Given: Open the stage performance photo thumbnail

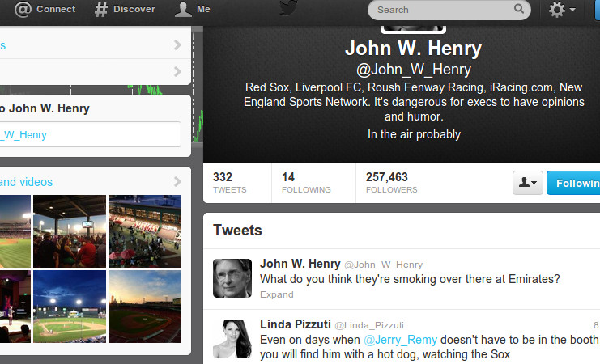Looking at the screenshot, I should pos(15,307).
